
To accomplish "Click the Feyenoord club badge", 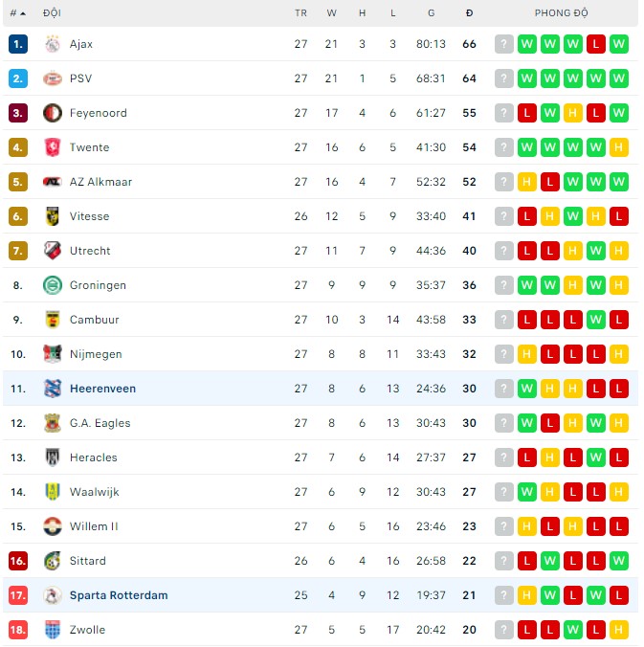I will click(x=52, y=113).
